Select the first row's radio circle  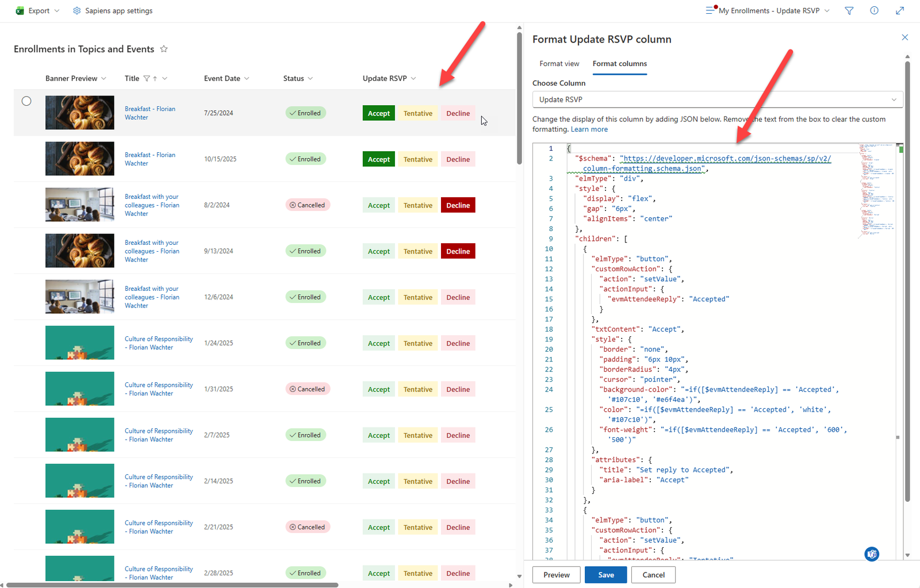[x=26, y=101]
